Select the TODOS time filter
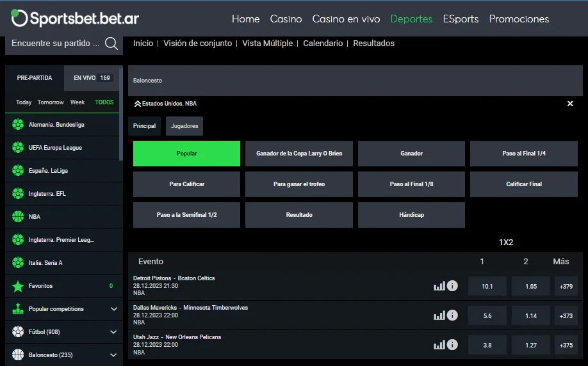This screenshot has height=366, width=588. [104, 102]
